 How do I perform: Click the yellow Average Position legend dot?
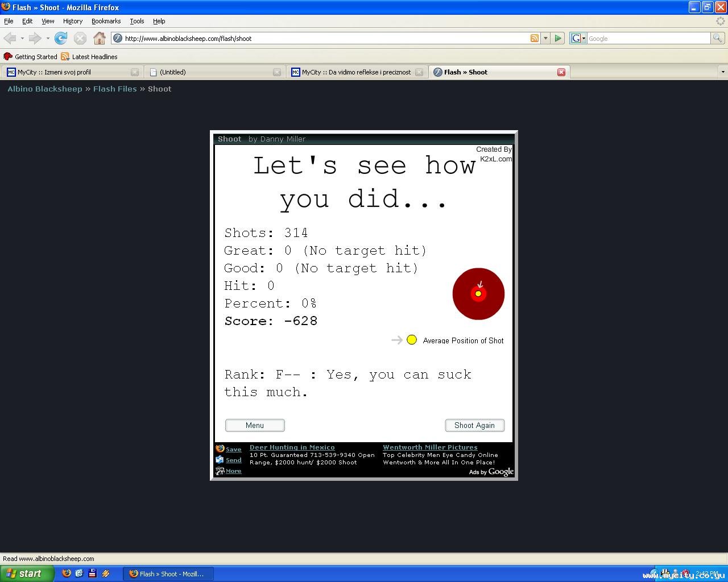[412, 340]
